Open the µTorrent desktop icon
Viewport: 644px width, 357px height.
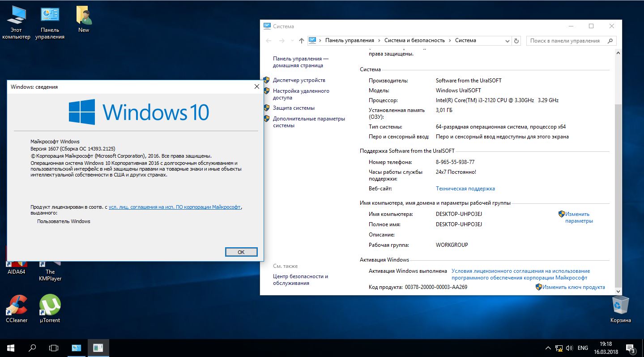pyautogui.click(x=50, y=309)
